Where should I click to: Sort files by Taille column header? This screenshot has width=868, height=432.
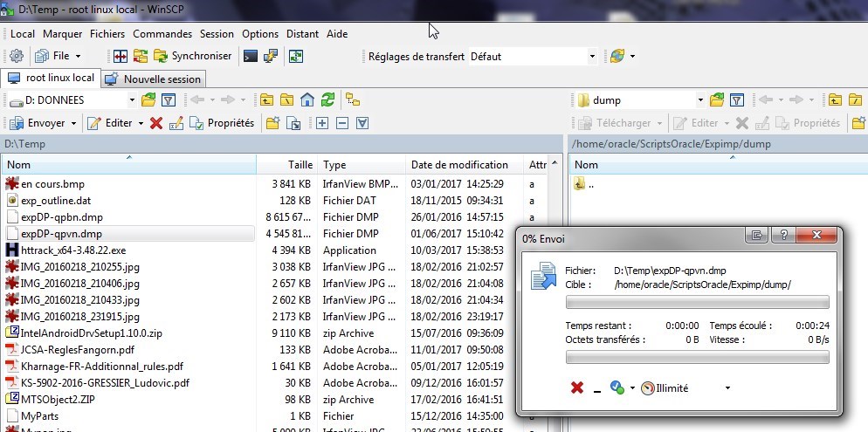click(300, 165)
